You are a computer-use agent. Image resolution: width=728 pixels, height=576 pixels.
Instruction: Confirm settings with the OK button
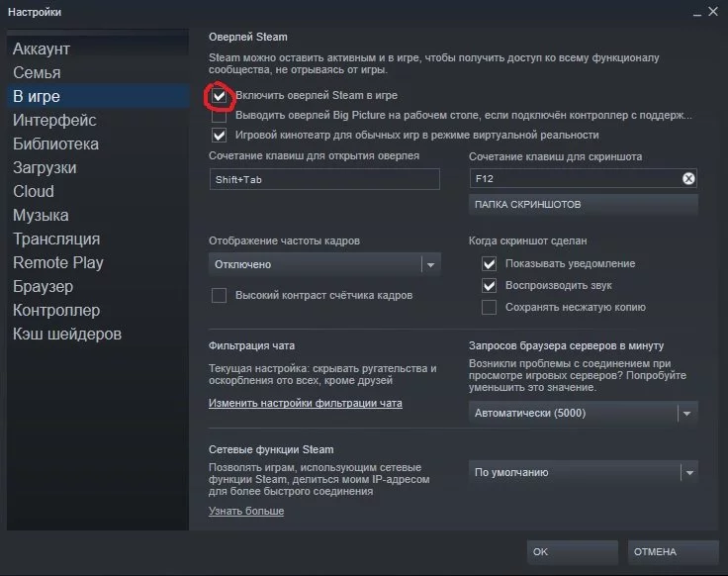pos(572,552)
